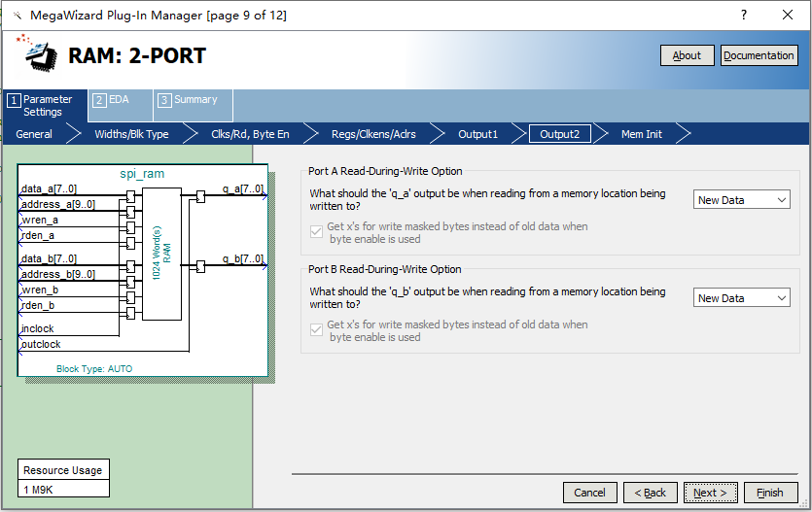This screenshot has height=512, width=812.
Task: Toggle Port A Get x's write masked checkbox
Action: tap(316, 232)
